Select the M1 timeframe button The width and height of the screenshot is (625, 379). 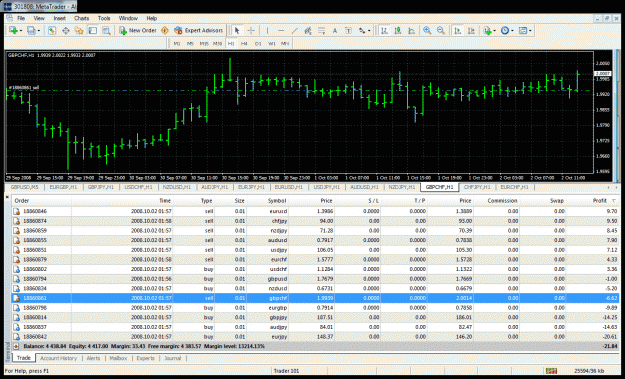[177, 43]
